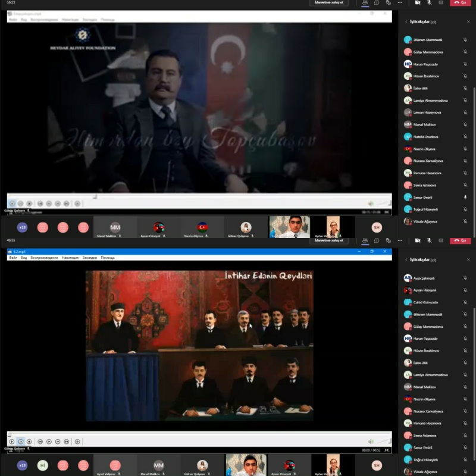Screen dimensions: 476x476
Task: Open chat icon in the 46:55 meeting toolbar
Action: [377, 240]
